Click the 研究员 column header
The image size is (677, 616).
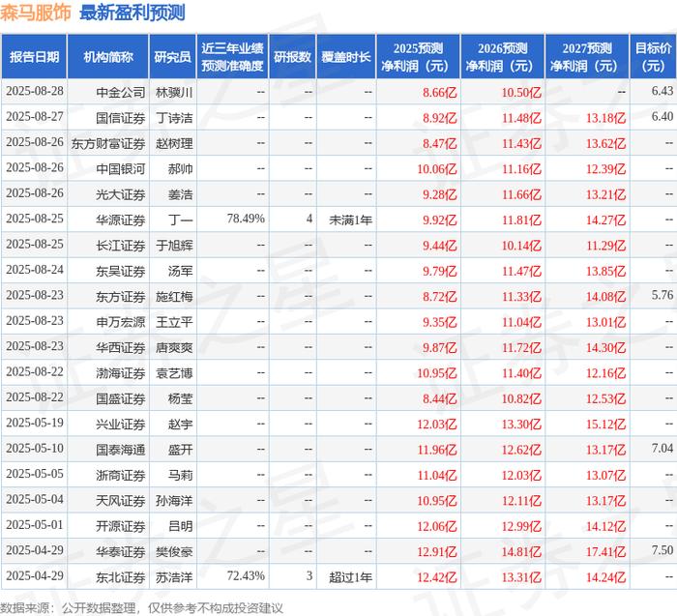click(173, 56)
